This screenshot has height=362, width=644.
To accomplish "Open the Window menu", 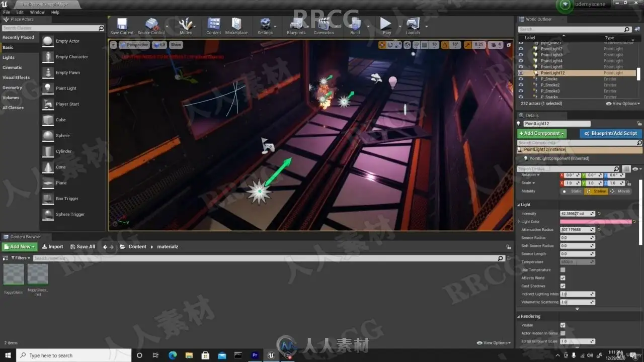I will pyautogui.click(x=37, y=12).
